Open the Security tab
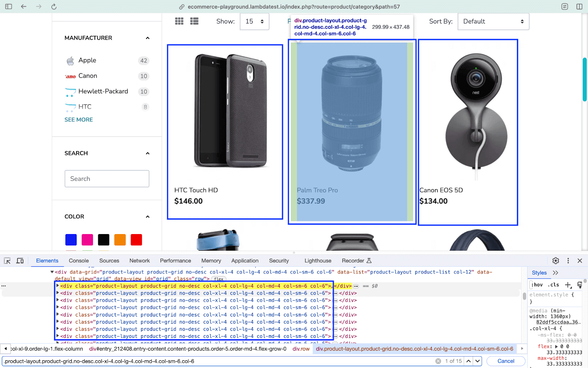 (x=279, y=261)
